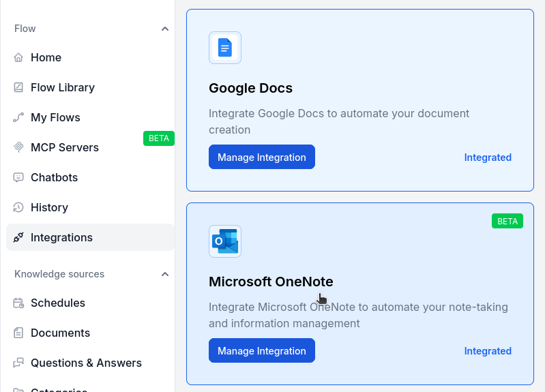The height and width of the screenshot is (392, 545).
Task: Click the My Flows branch icon
Action: pyautogui.click(x=18, y=118)
